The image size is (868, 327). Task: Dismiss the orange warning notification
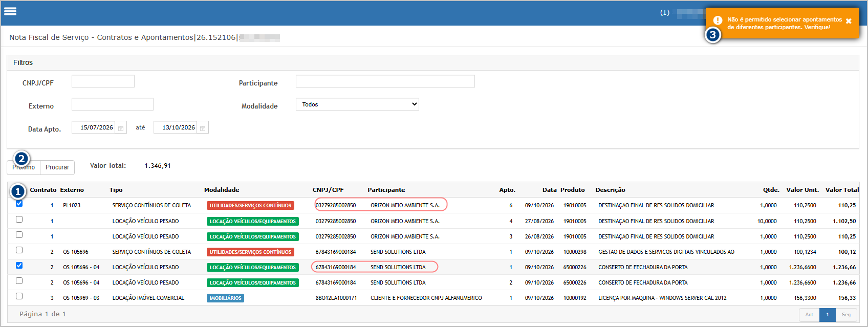[x=849, y=21]
